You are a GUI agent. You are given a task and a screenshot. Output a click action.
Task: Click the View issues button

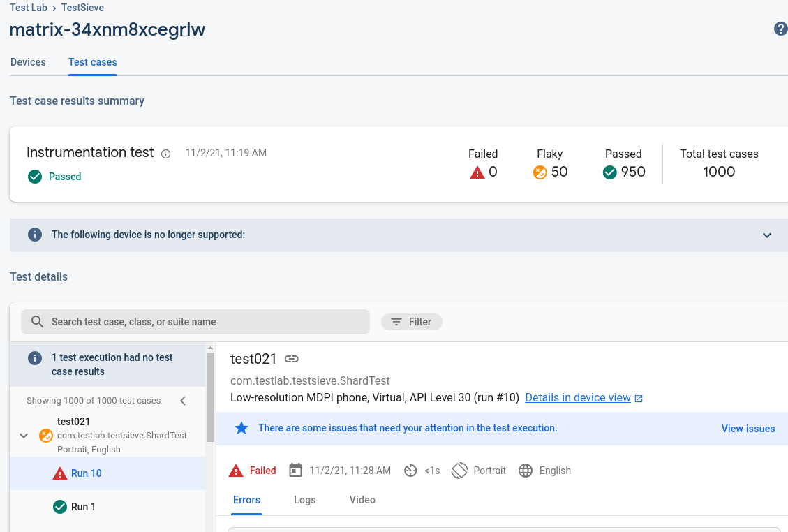click(748, 429)
